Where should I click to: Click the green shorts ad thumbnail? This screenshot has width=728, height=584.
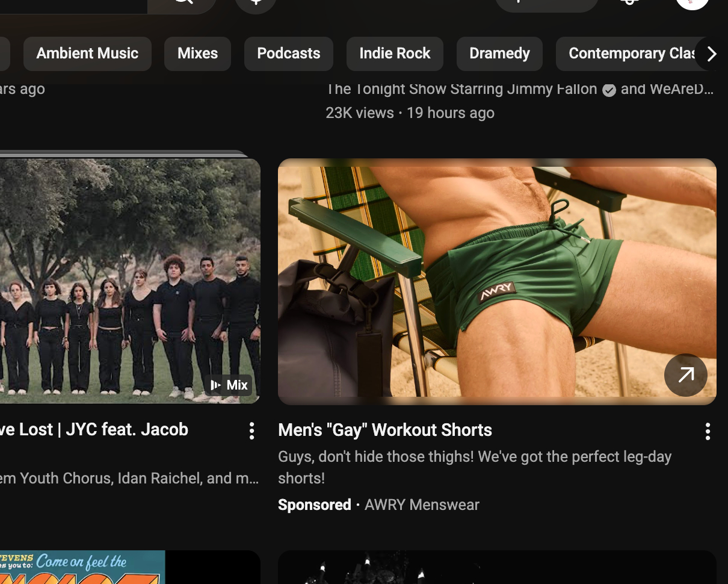click(x=496, y=280)
